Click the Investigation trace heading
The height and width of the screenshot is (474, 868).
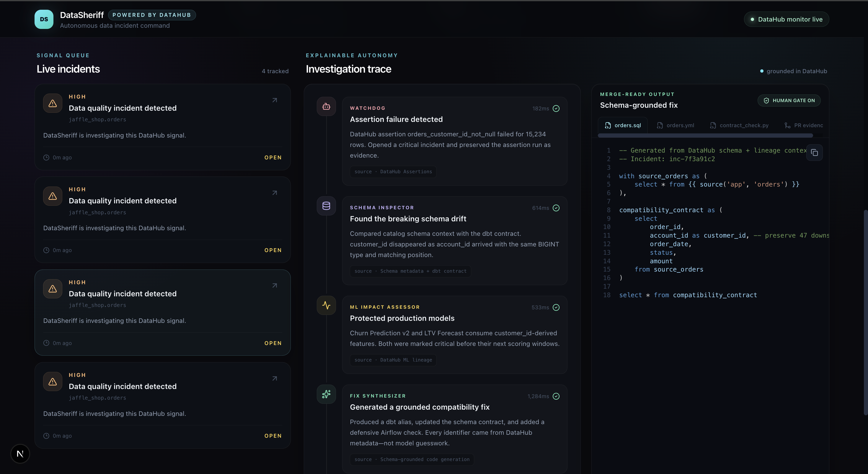348,69
